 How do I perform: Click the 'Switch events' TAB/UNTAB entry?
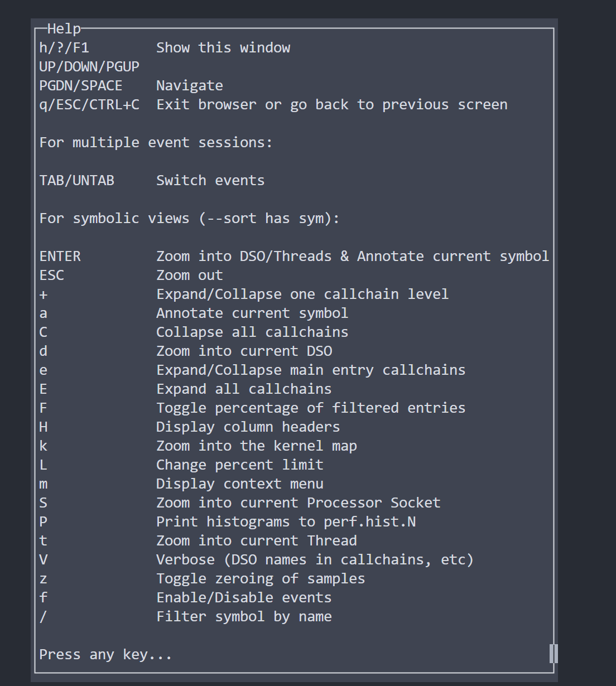tap(210, 180)
